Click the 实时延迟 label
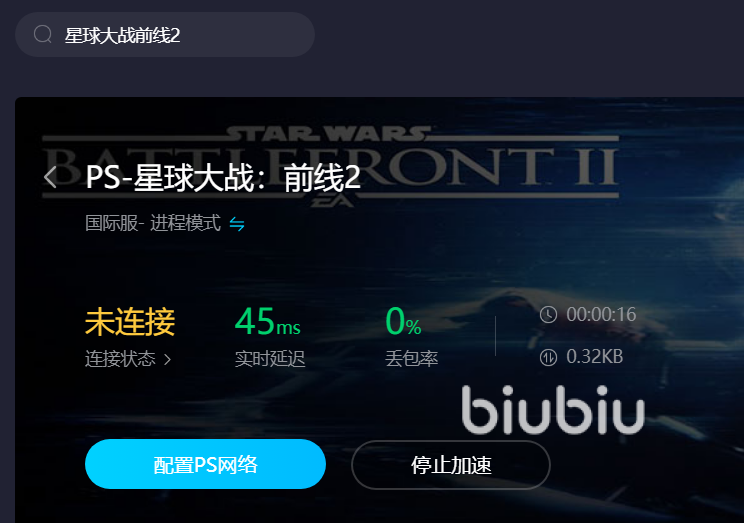Viewport: 744px width, 523px height. [270, 359]
